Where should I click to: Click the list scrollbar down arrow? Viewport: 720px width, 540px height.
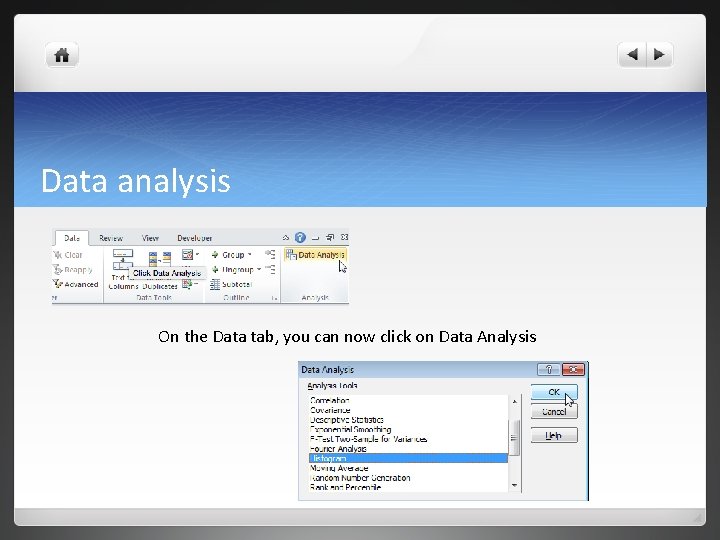(515, 485)
